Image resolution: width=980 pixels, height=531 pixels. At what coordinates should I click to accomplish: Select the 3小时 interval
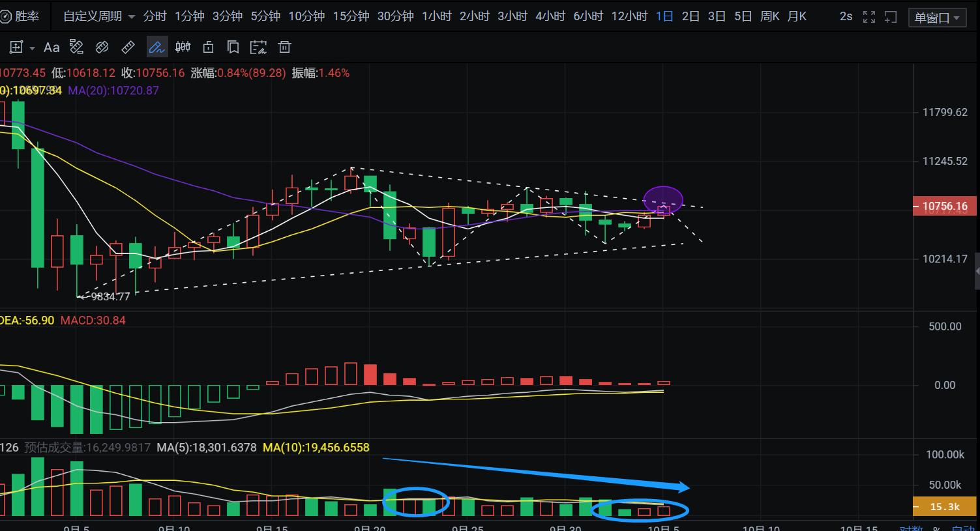pos(512,16)
